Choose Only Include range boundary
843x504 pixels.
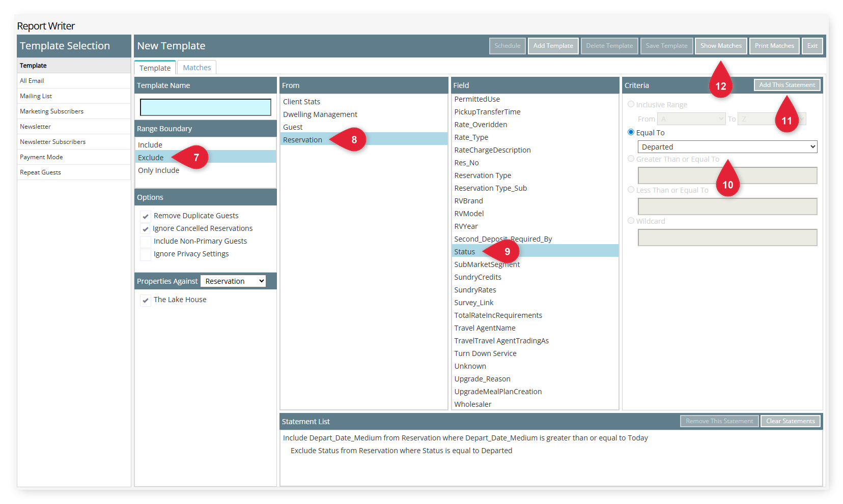[206, 170]
